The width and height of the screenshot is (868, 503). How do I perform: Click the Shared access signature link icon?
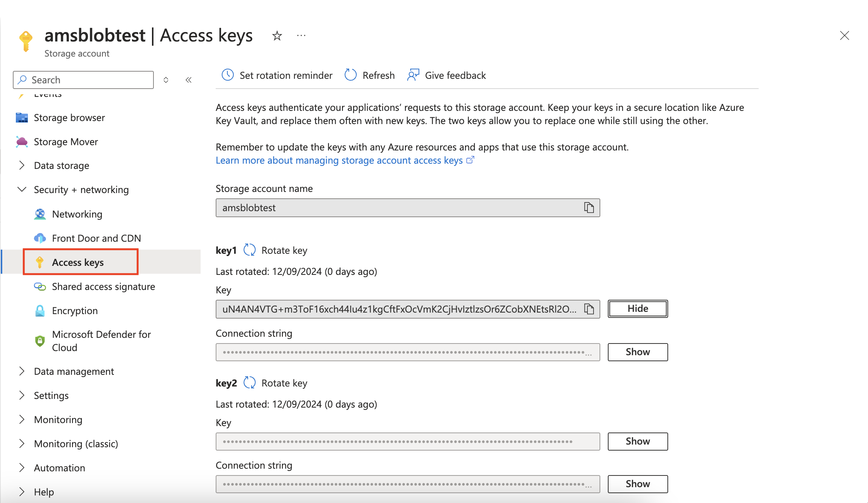40,287
